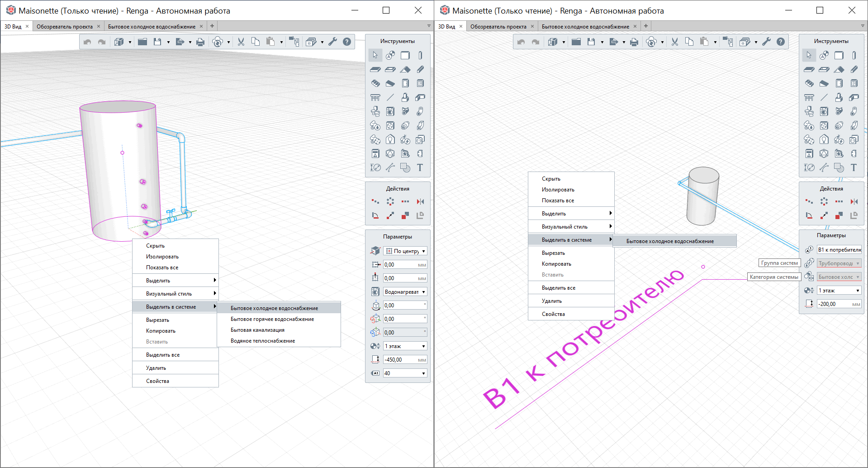Close 'Обозреватель проекта' tab in left window
This screenshot has height=468, width=868.
[99, 26]
